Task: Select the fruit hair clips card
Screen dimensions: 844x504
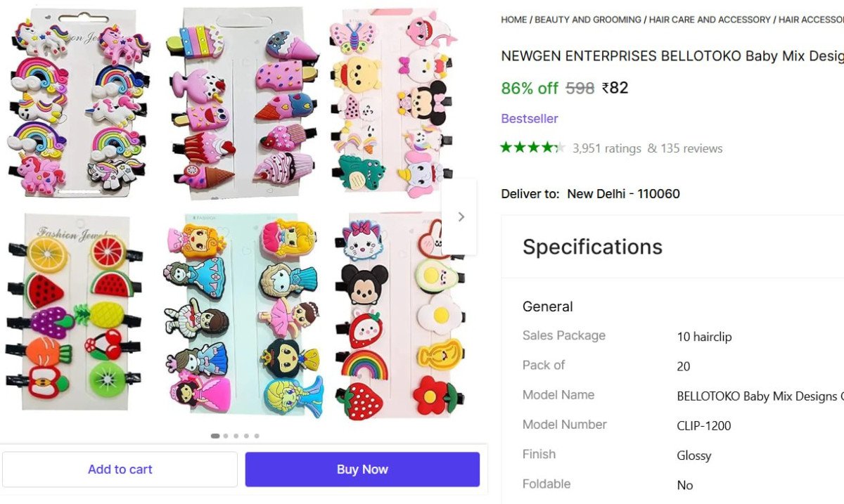Action: [76, 311]
